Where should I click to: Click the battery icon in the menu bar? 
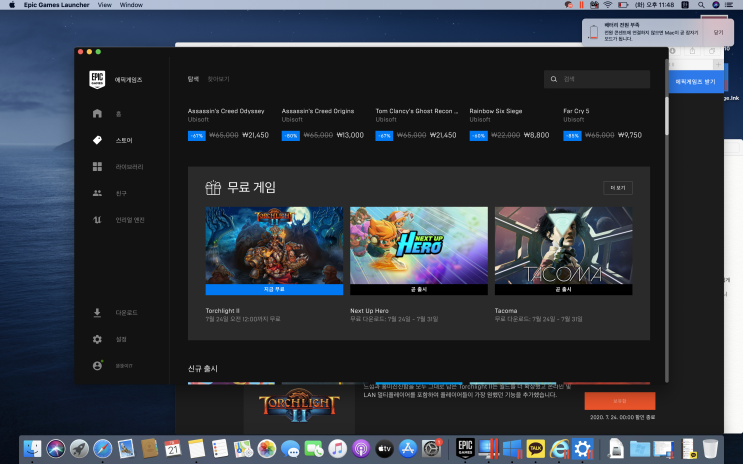(x=623, y=5)
